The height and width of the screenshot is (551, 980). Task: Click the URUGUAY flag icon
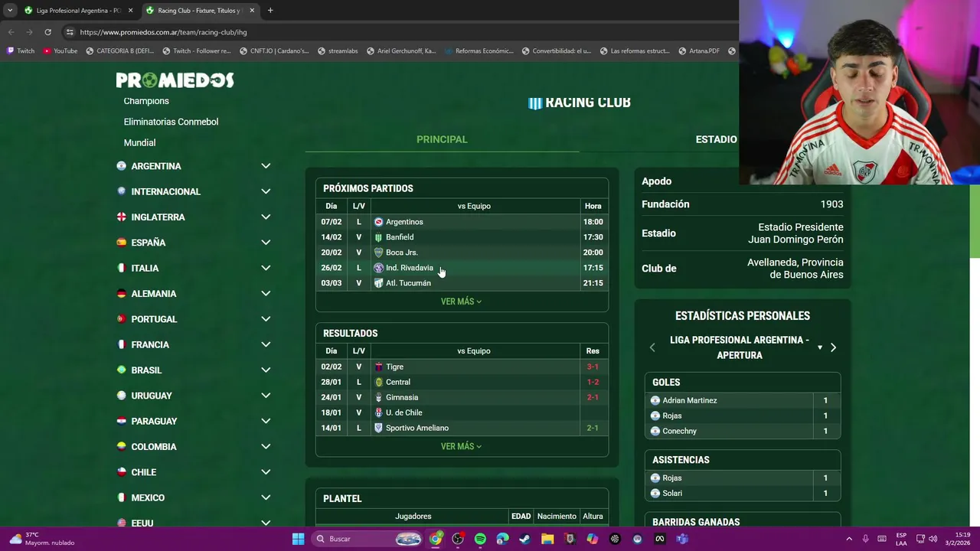tap(121, 396)
